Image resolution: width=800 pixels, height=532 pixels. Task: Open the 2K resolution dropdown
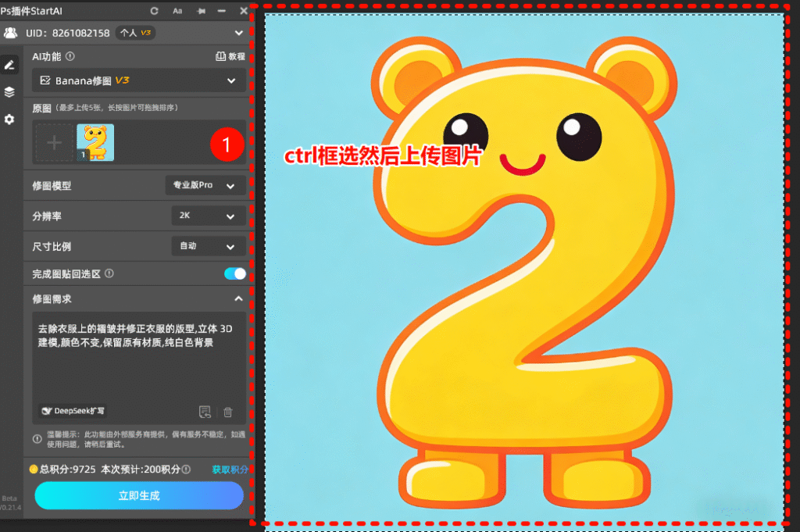pyautogui.click(x=207, y=216)
